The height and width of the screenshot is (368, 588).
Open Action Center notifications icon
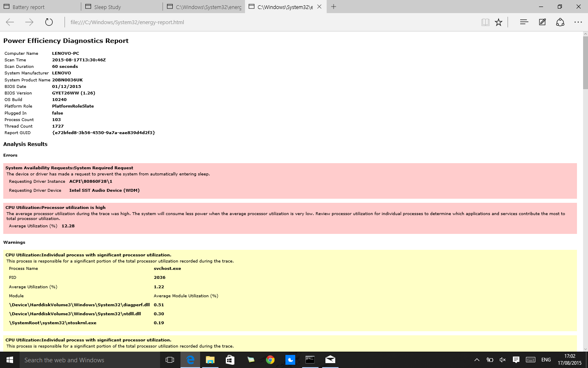click(x=516, y=360)
